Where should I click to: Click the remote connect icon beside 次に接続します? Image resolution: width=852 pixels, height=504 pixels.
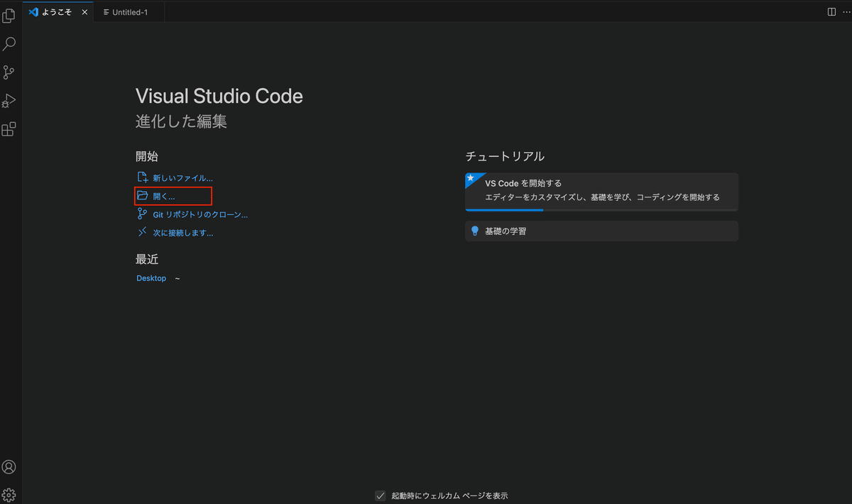142,232
